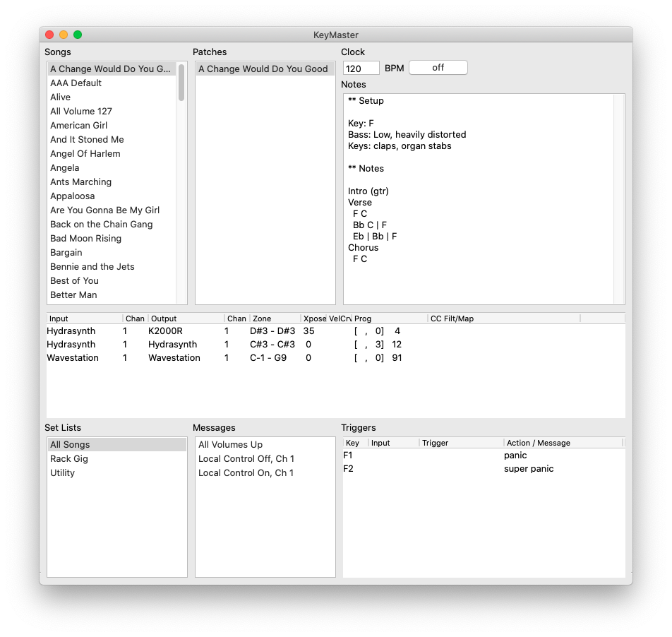This screenshot has height=637, width=672.
Task: Select song 'Are You Gonna Be My Girl'
Action: pos(112,210)
